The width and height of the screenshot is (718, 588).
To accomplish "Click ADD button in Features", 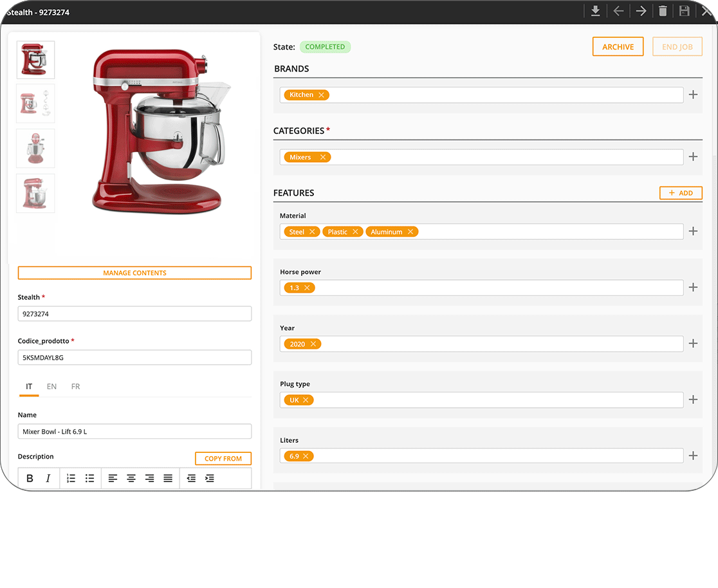I will click(x=681, y=193).
